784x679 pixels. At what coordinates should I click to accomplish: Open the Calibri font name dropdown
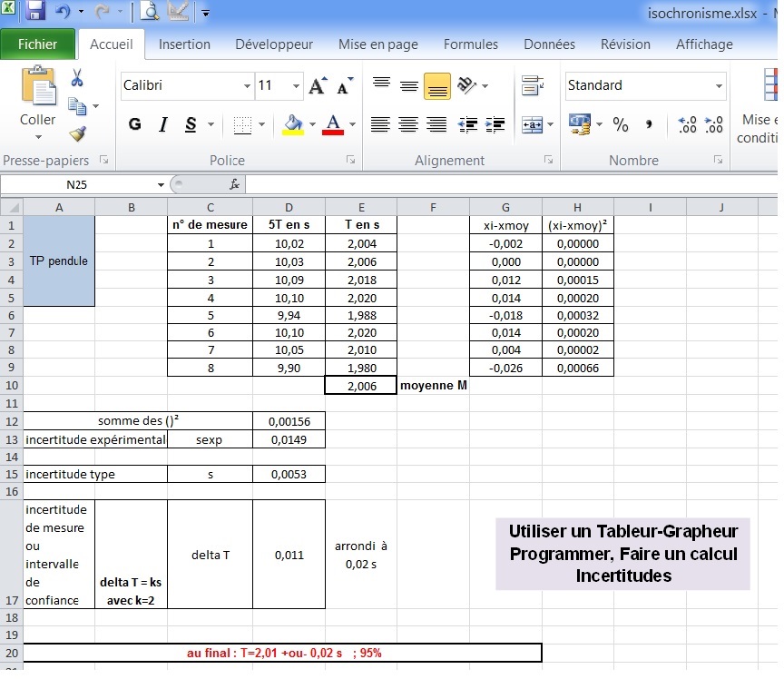click(x=247, y=86)
